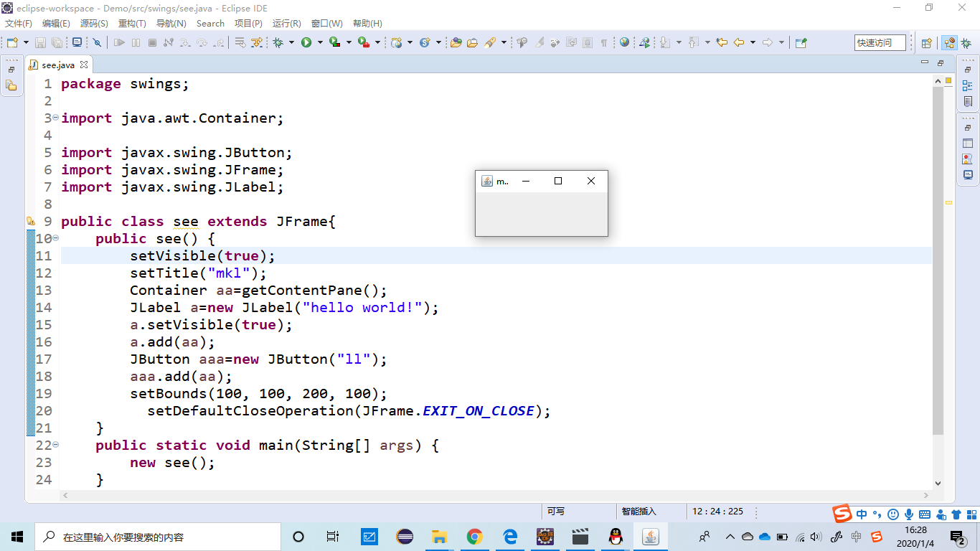This screenshot has height=551, width=980.
Task: Click Pin Editor icon
Action: point(801,42)
